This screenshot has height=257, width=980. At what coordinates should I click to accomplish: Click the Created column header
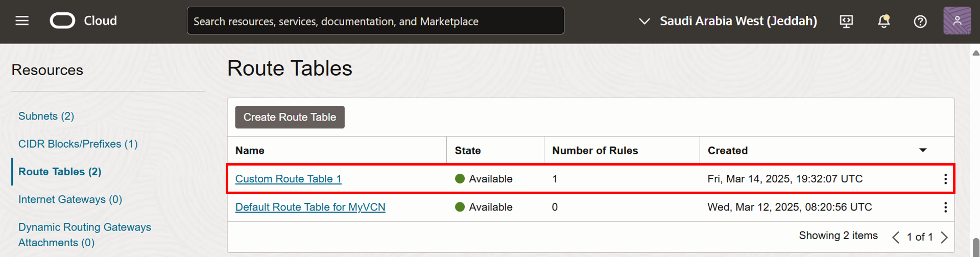pos(728,151)
